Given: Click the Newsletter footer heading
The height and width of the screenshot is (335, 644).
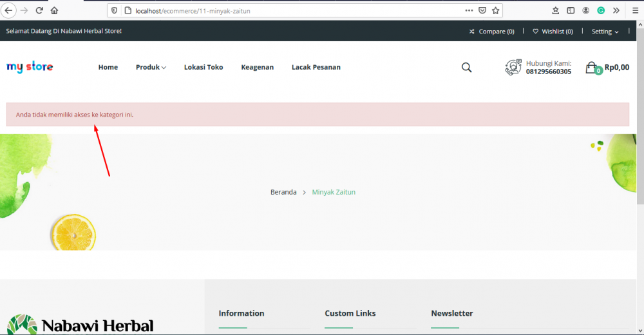Looking at the screenshot, I should (452, 313).
